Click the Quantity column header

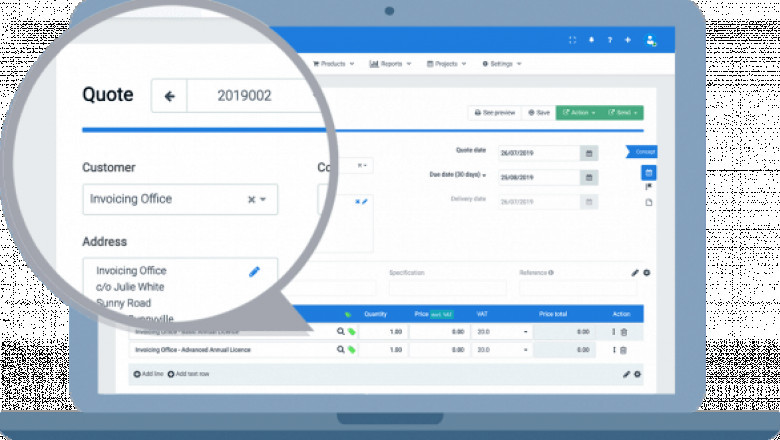[375, 314]
